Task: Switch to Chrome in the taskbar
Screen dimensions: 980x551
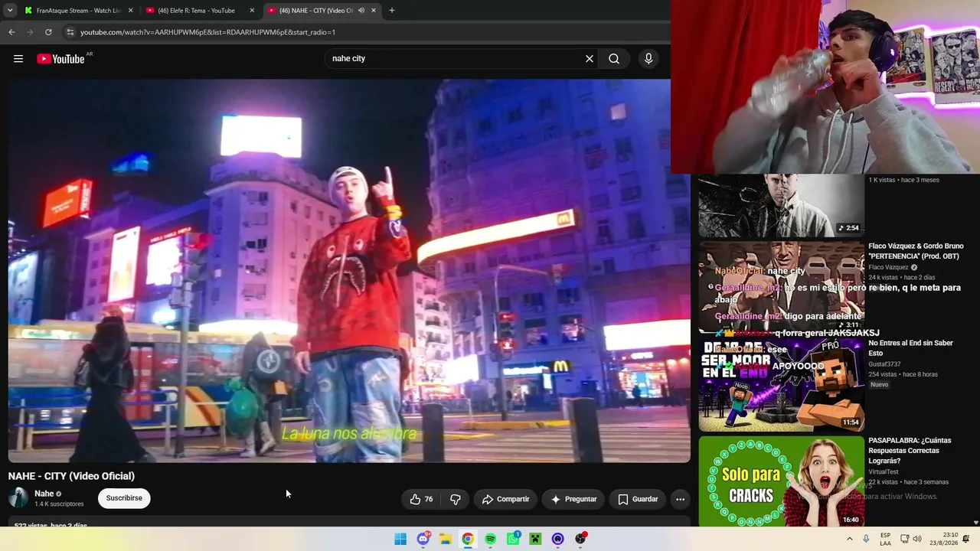Action: [468, 539]
